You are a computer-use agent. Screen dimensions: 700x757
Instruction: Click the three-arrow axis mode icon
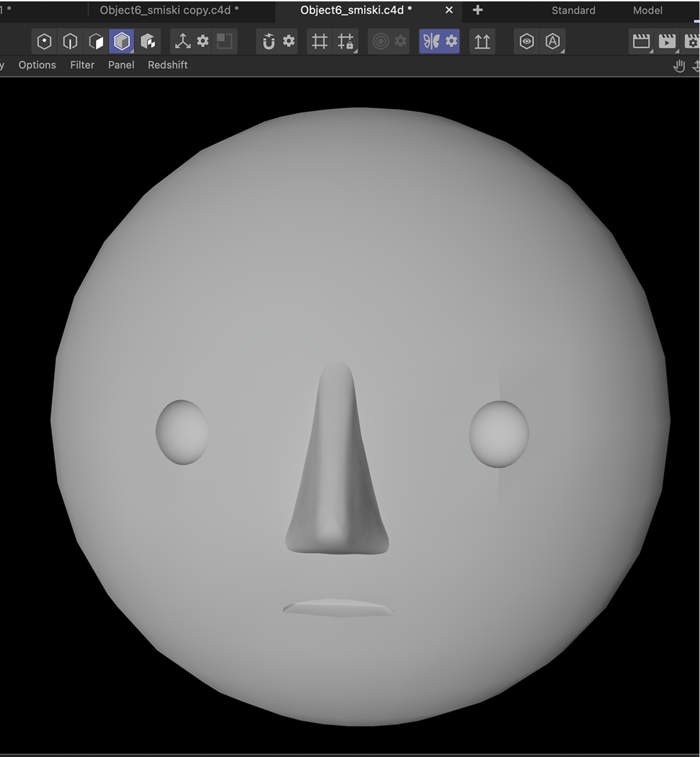[182, 41]
